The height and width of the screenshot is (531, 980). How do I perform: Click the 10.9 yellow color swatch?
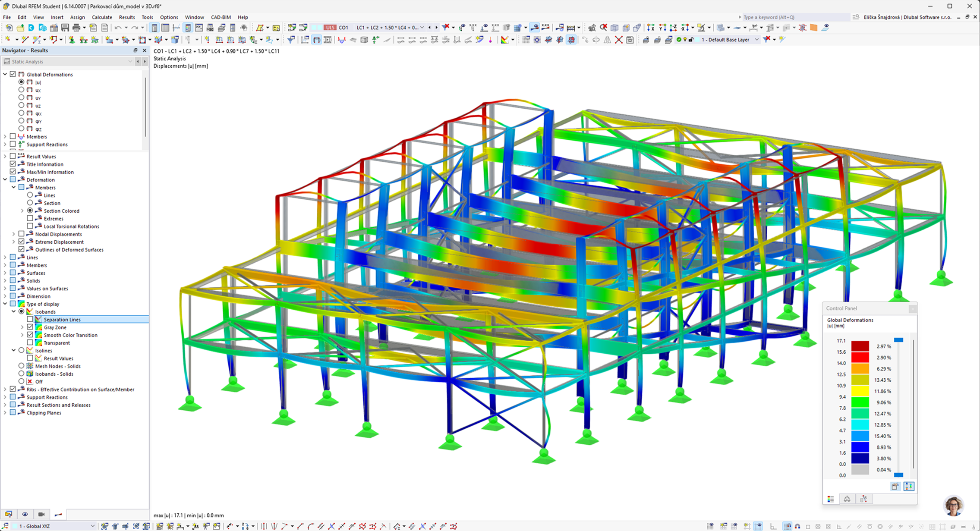[x=860, y=391]
